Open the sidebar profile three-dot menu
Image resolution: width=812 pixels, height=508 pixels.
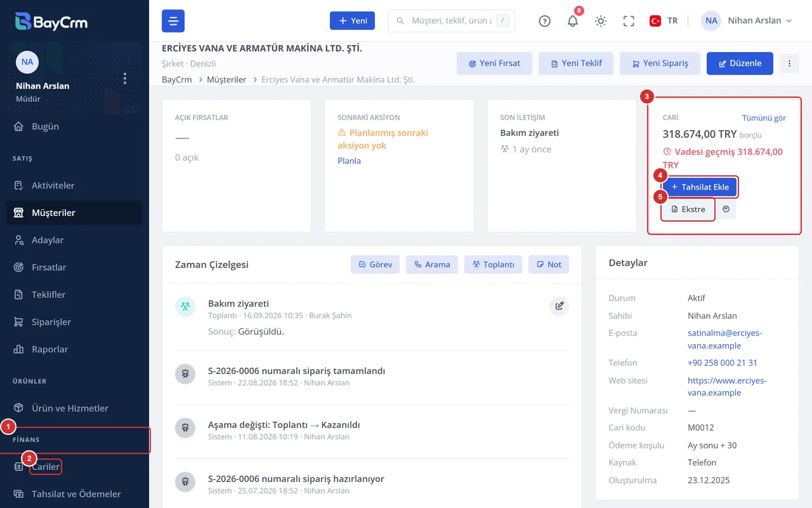125,78
